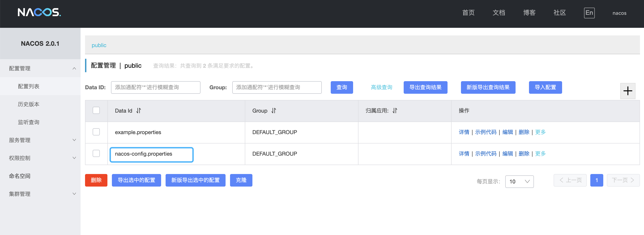Click the NACOS 2.0.1 version header
The width and height of the screenshot is (644, 235).
40,43
